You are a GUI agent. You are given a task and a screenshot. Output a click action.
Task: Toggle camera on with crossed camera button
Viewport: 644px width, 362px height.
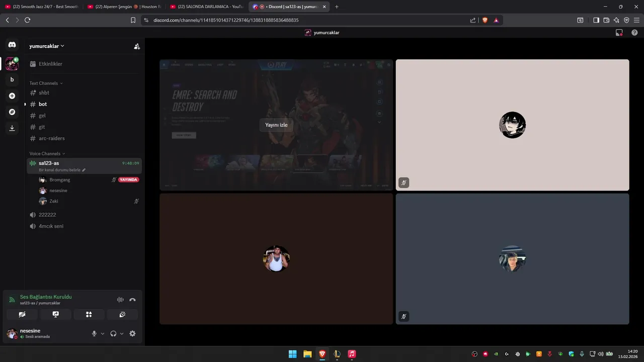point(22,315)
